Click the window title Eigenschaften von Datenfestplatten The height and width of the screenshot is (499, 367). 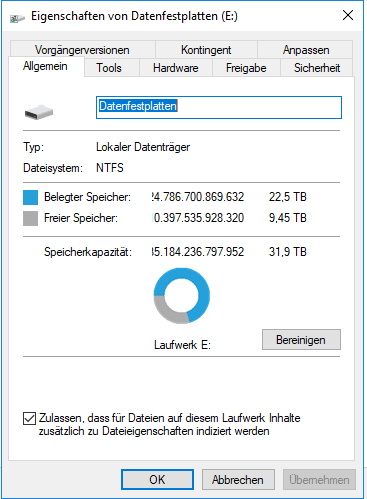pyautogui.click(x=134, y=16)
